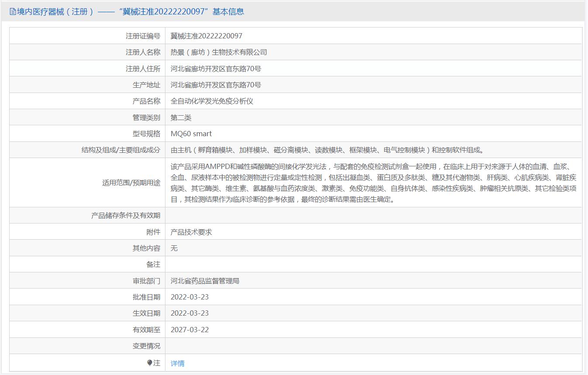Screen dimensions: 588x375
Task: Click the 其他内容 row label
Action: 146,248
